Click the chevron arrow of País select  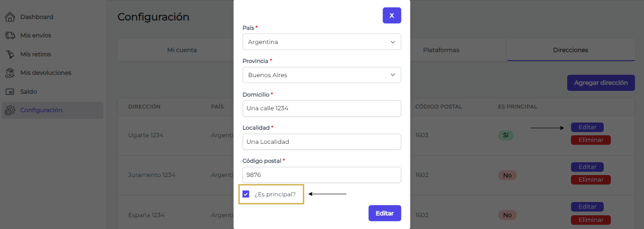(x=393, y=42)
